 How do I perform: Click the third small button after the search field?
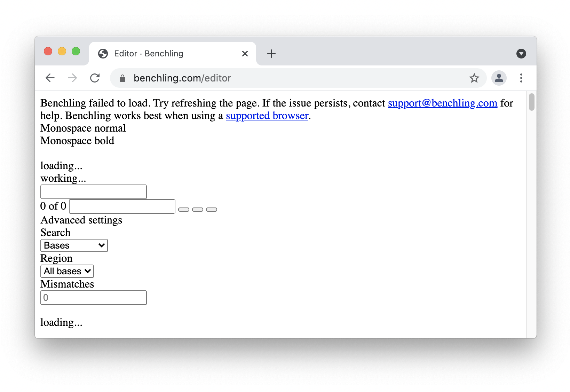point(212,210)
